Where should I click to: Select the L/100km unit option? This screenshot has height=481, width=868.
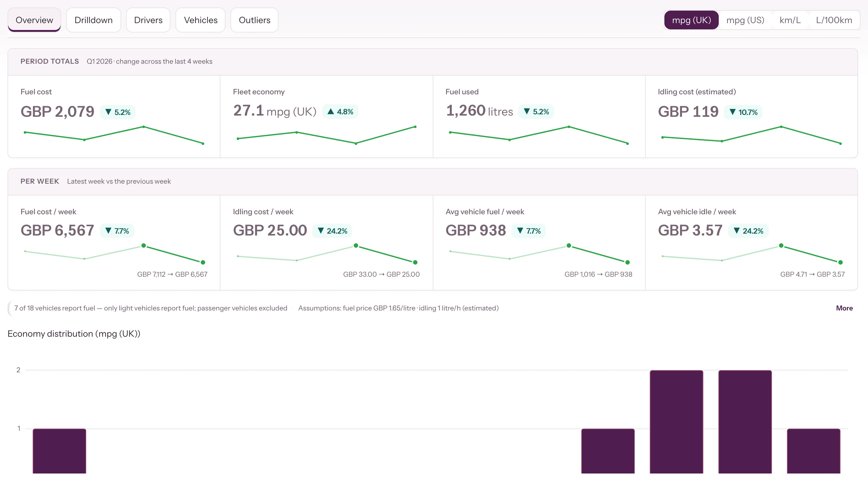834,20
